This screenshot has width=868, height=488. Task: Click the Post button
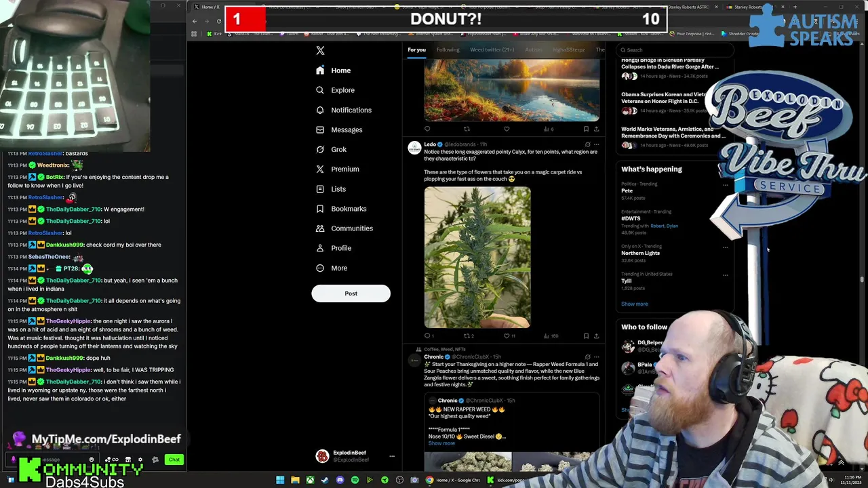pyautogui.click(x=351, y=293)
